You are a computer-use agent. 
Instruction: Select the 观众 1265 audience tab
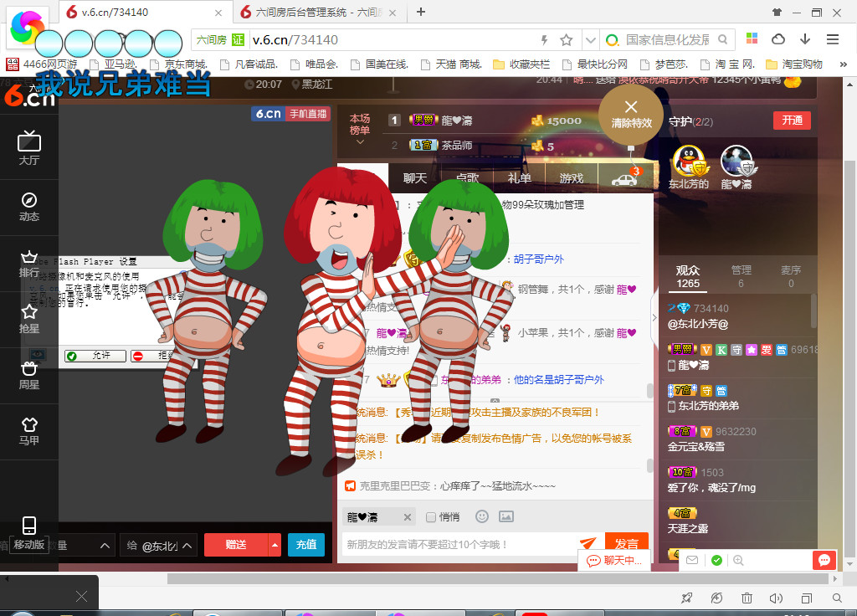688,276
